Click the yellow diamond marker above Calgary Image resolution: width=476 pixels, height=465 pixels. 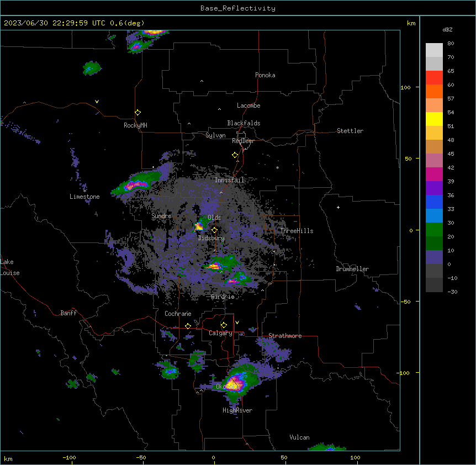[x=224, y=325]
